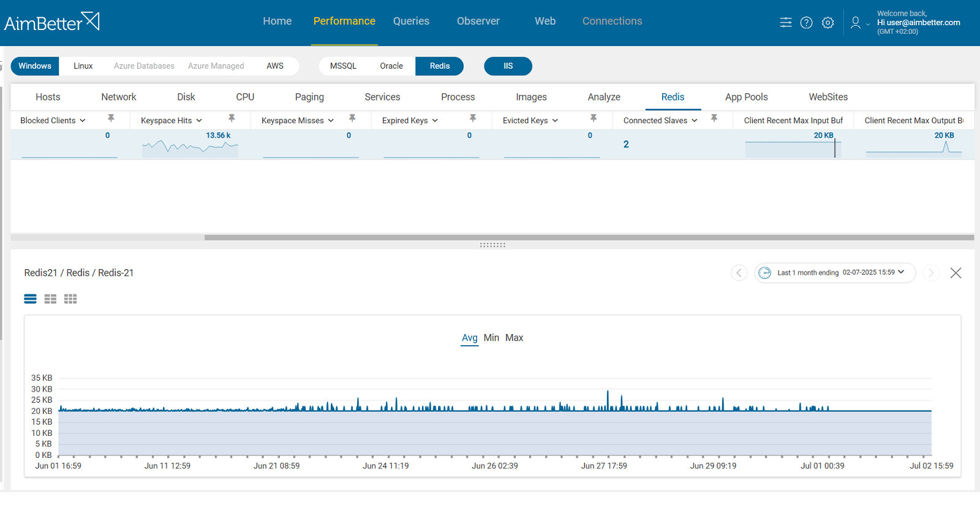Select the Azure Managed platform toggle
Viewport: 980px width, 521px height.
click(x=216, y=66)
